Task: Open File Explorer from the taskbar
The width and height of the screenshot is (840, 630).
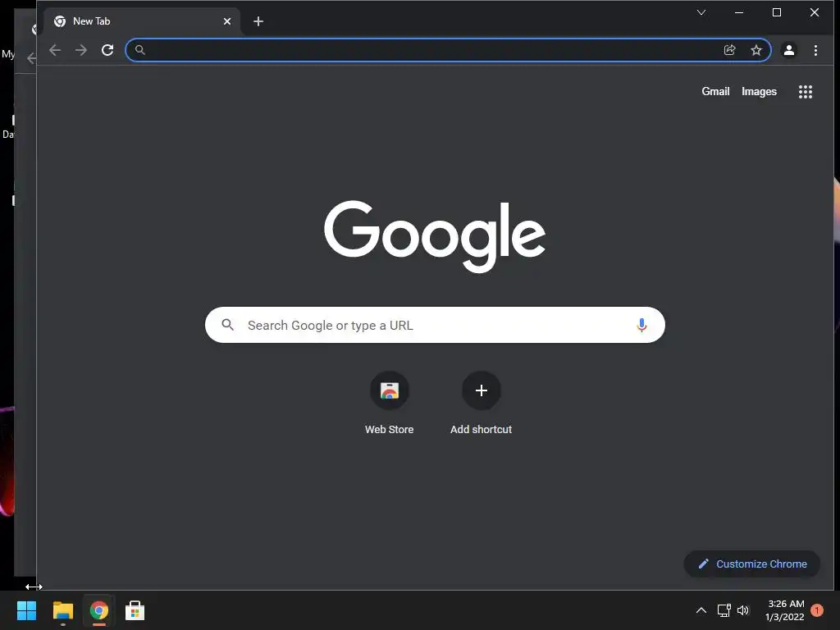Action: click(x=62, y=610)
